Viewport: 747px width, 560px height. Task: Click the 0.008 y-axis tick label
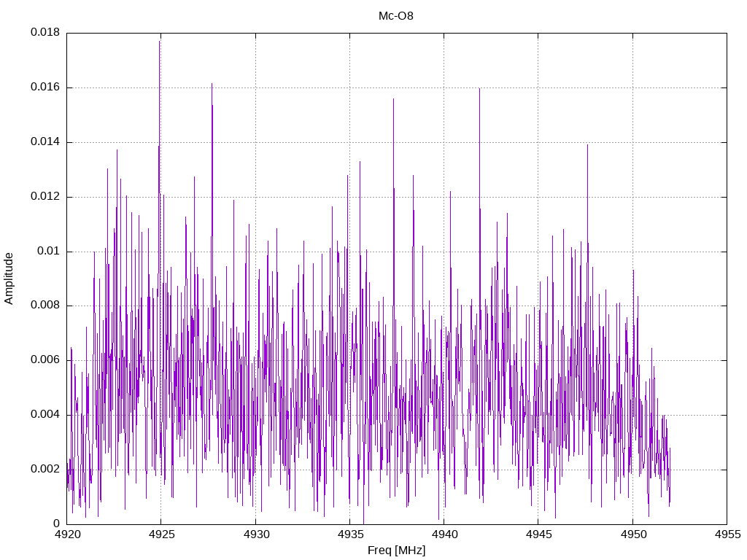coord(45,306)
